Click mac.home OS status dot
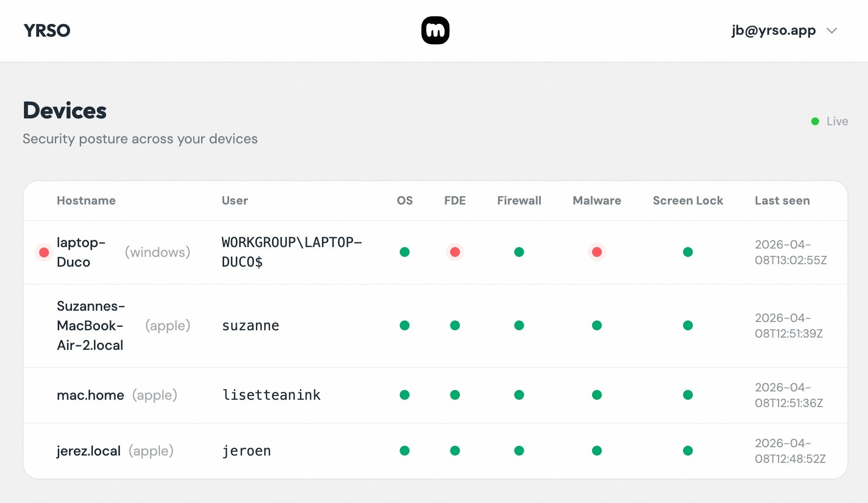This screenshot has width=868, height=503. coord(405,395)
